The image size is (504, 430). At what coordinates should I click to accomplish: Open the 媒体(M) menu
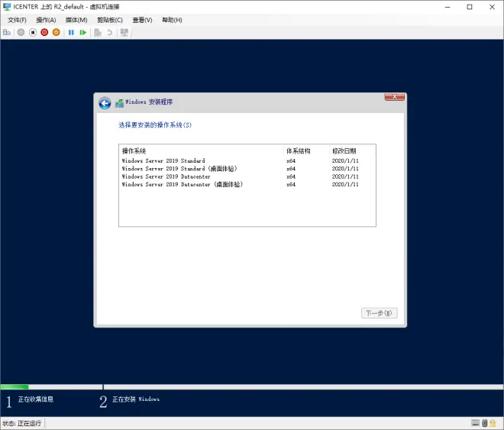[x=76, y=20]
